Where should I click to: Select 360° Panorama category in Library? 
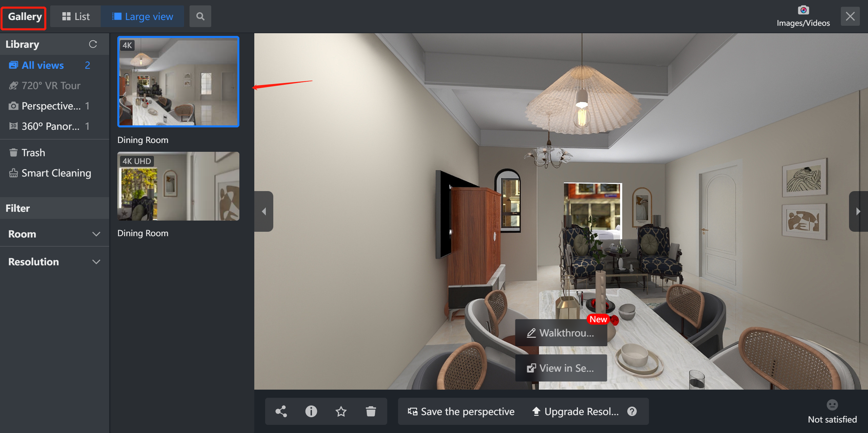(50, 126)
